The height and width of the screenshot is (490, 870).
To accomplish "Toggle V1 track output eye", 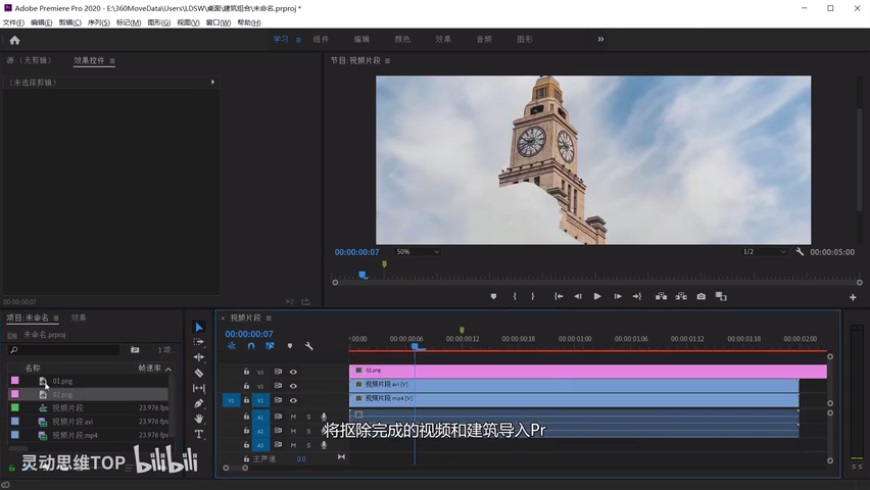I will click(x=293, y=400).
